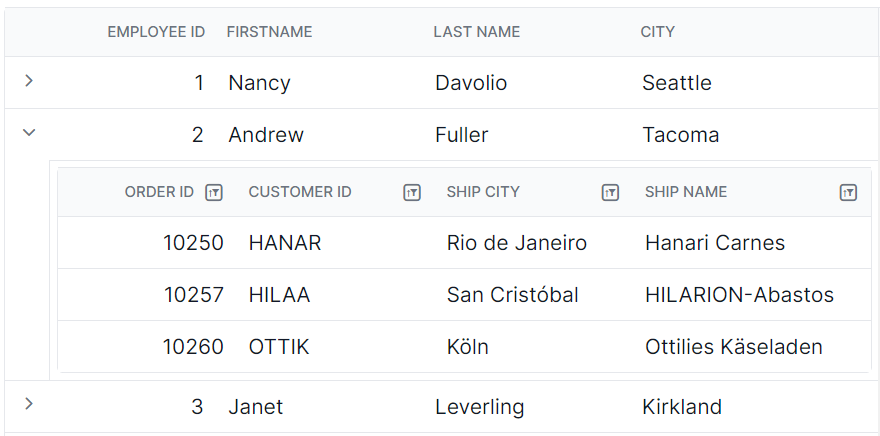
Task: Expand Janet Leverling's row details
Action: point(29,403)
